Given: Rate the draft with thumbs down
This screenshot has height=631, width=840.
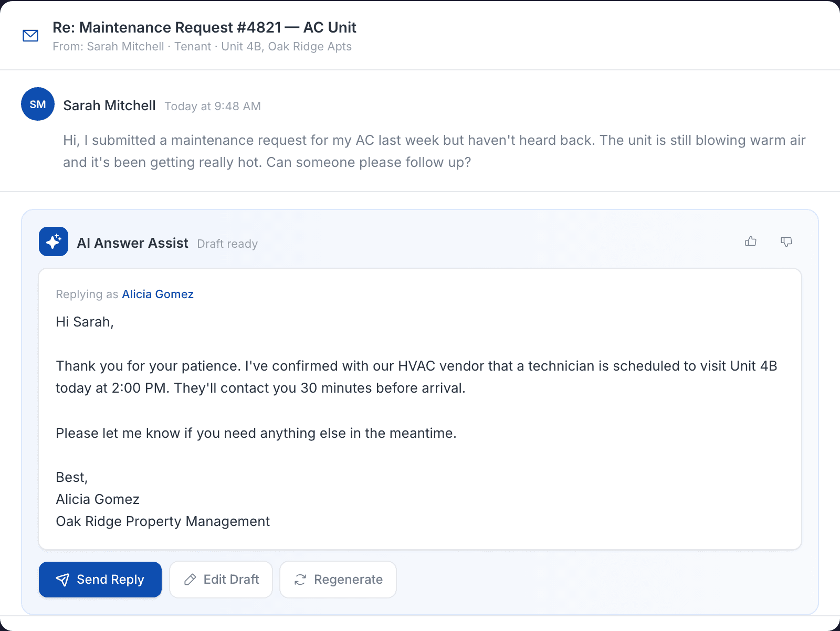Looking at the screenshot, I should [x=786, y=241].
